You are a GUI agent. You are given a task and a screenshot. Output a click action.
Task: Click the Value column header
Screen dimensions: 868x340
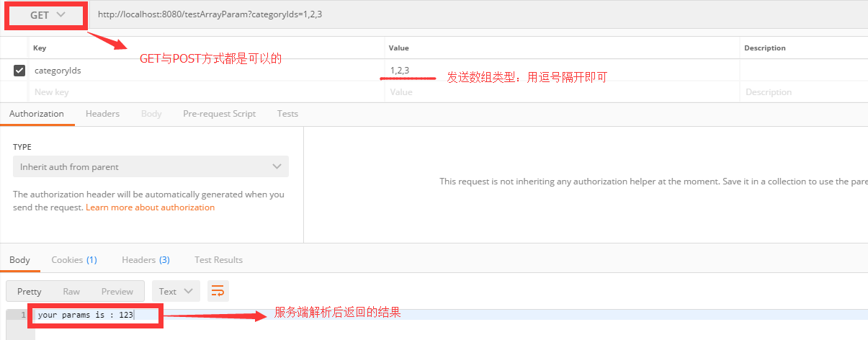coord(399,48)
